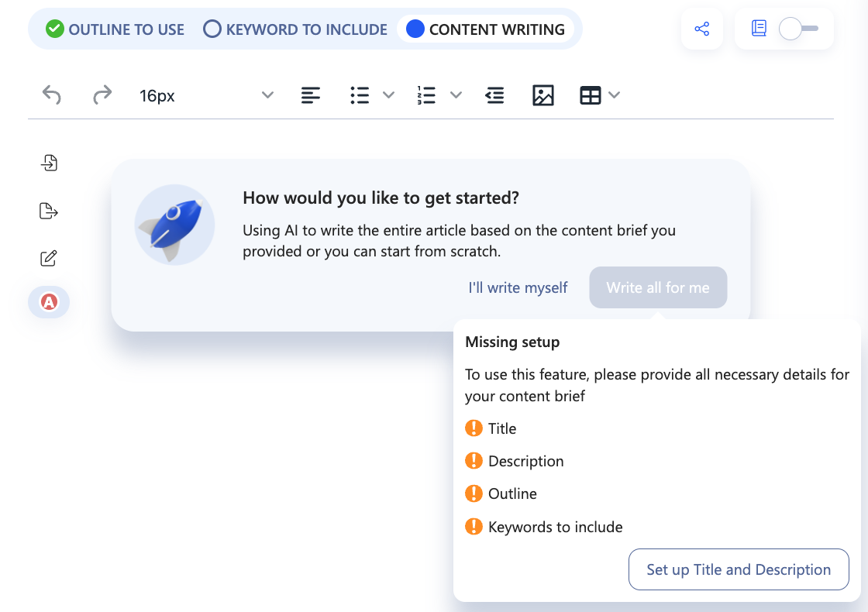The image size is (868, 612).
Task: Click the edit pencil sidebar icon
Action: click(49, 259)
